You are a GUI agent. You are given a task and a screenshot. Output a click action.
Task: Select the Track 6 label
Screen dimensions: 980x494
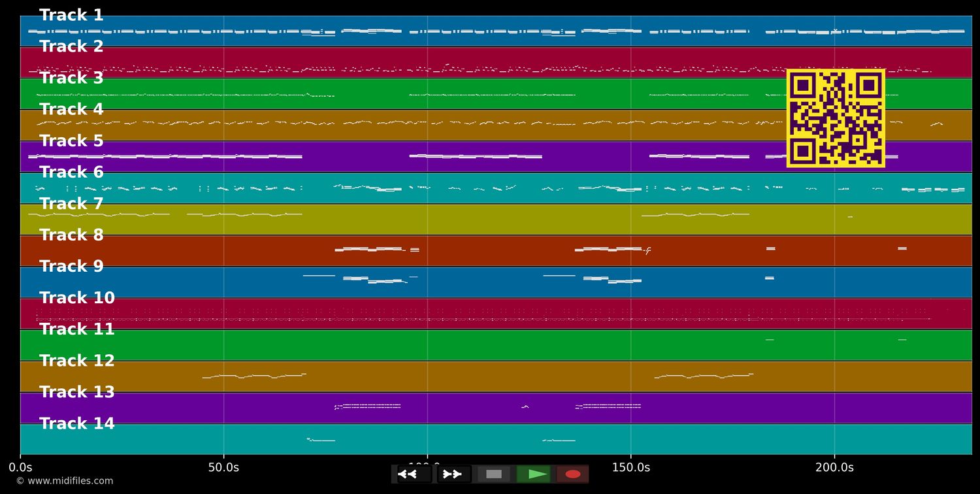click(71, 172)
